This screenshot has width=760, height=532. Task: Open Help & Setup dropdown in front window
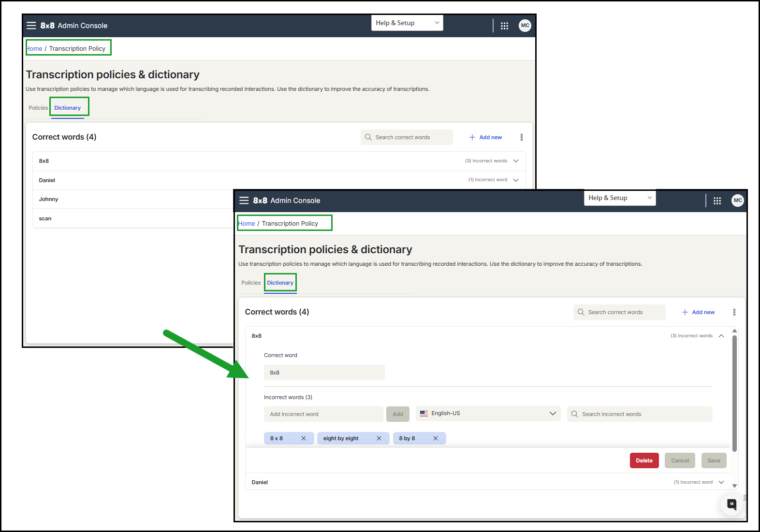click(x=620, y=198)
